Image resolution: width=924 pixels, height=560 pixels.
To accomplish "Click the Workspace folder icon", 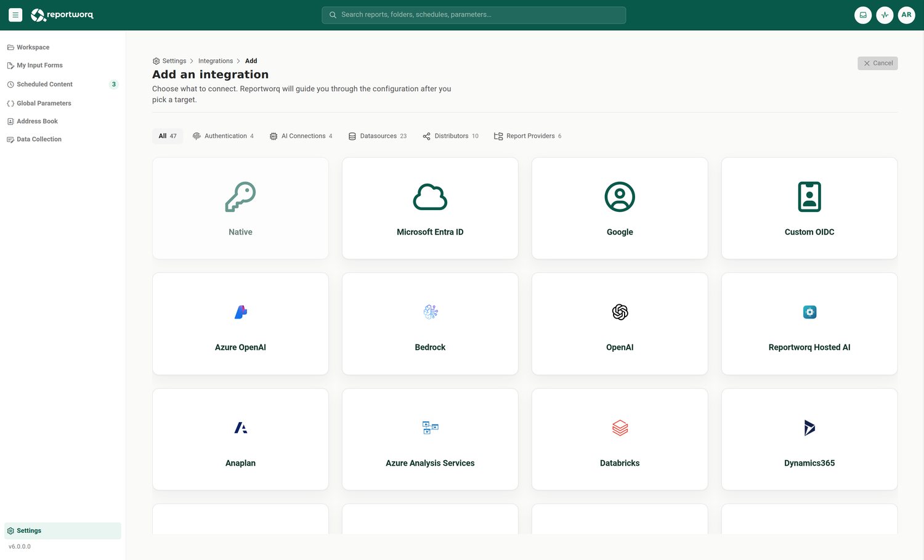I will click(10, 47).
